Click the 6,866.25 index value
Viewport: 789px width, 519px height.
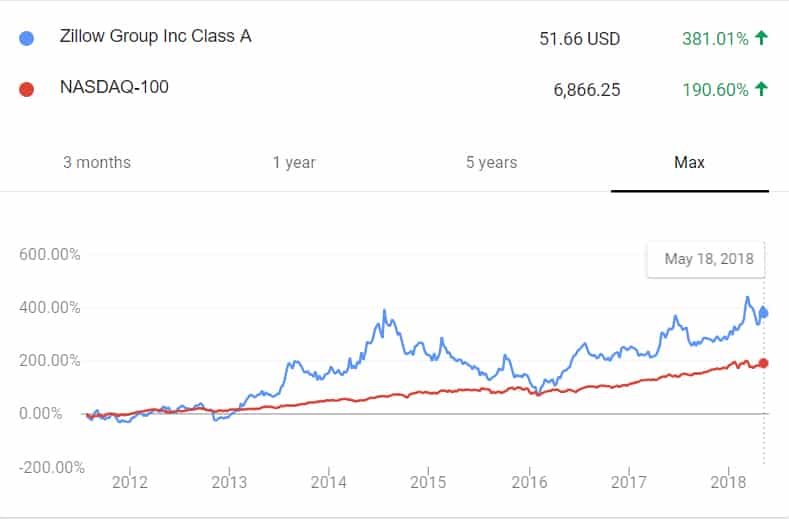pos(587,90)
